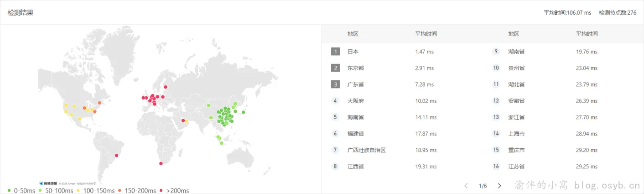Click the 检测结果 panel title
The height and width of the screenshot is (194, 644).
[21, 13]
